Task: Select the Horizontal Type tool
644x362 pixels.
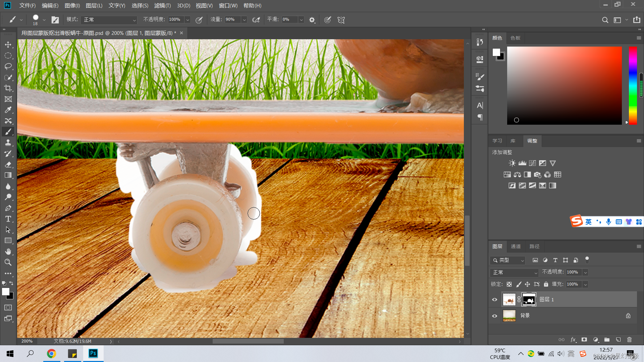Action: pos(8,219)
